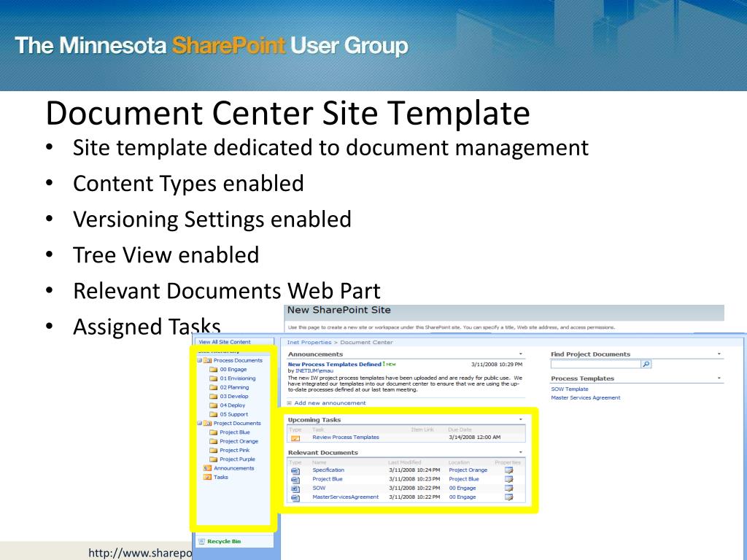
Task: Click the Recycle Bin icon
Action: pos(201,542)
